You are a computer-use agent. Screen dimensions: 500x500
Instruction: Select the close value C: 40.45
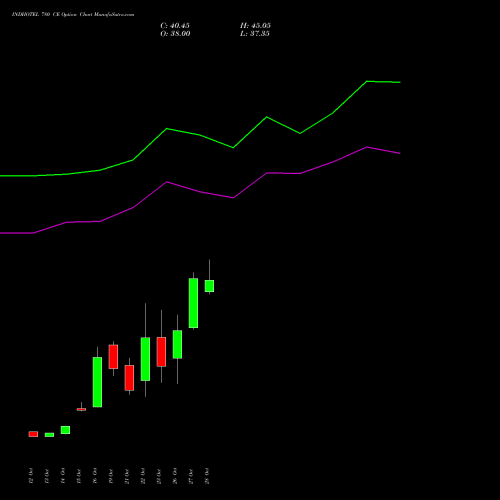(175, 26)
